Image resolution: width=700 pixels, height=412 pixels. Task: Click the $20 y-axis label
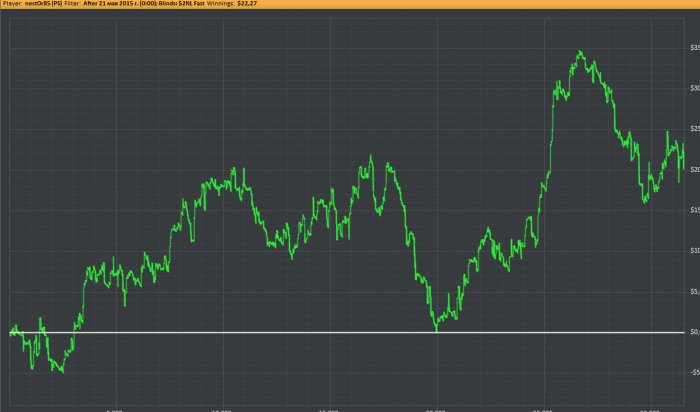(695, 170)
